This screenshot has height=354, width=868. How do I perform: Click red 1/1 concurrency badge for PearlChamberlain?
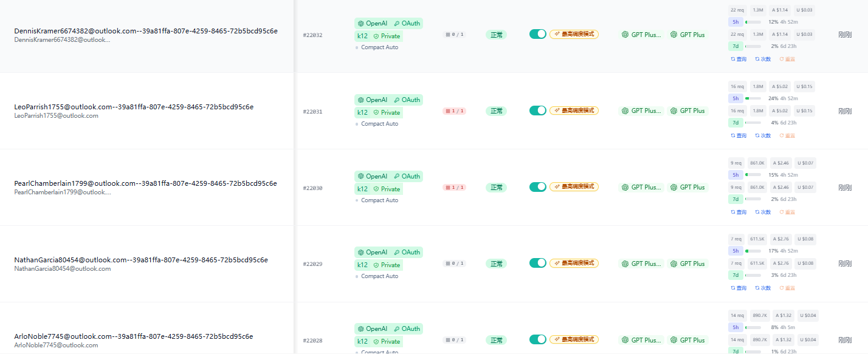point(454,188)
